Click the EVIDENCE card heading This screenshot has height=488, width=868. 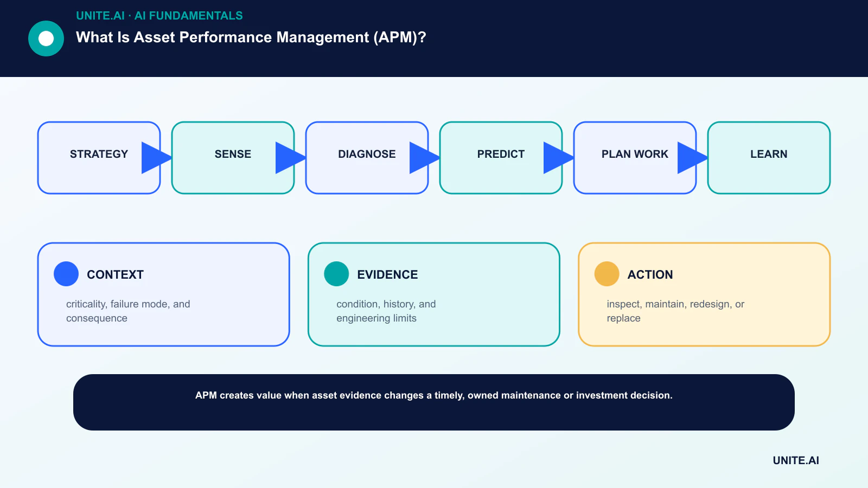(387, 275)
